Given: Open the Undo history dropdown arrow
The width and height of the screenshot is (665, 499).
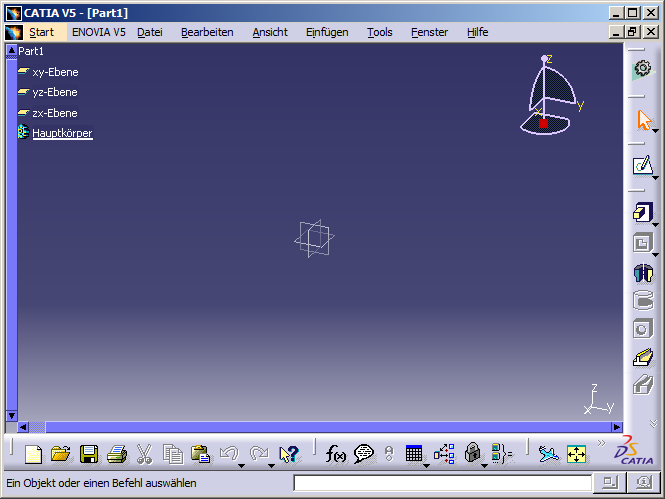Looking at the screenshot, I should click(241, 466).
